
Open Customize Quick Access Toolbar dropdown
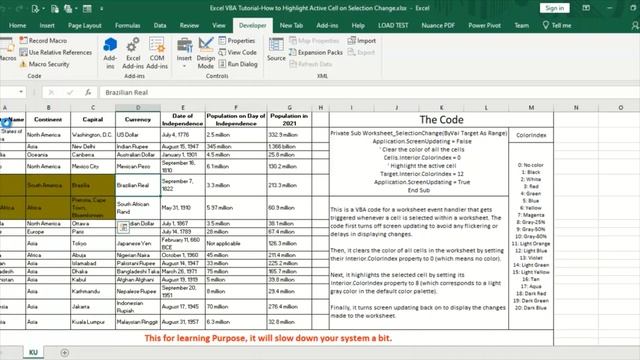point(102,8)
